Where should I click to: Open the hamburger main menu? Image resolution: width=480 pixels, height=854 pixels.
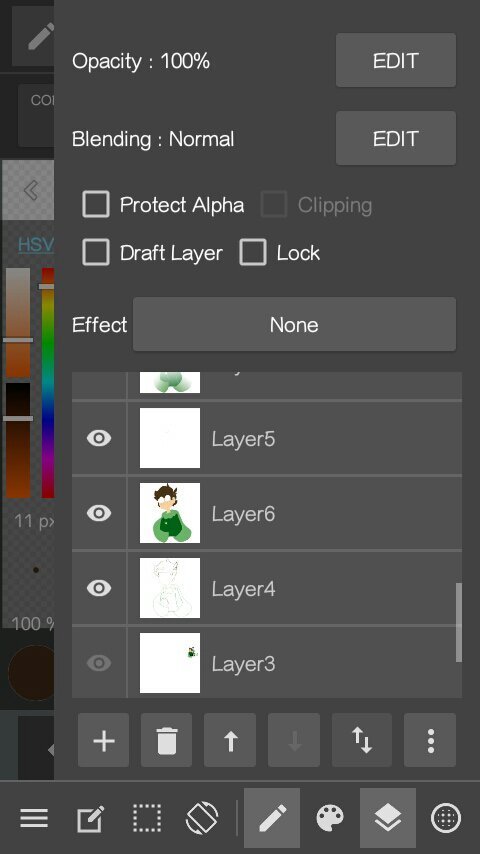34,818
